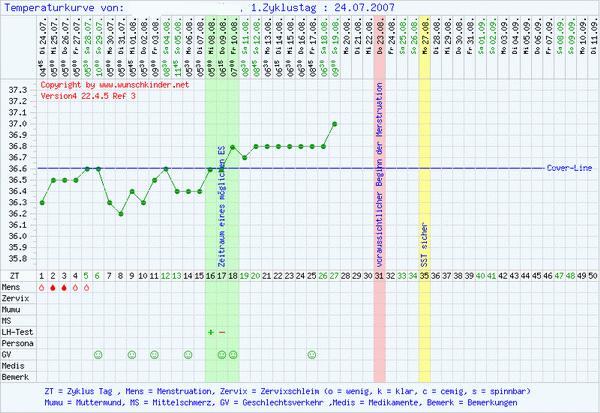Click the outlined menstruation drop on day 5
This screenshot has height=413, width=600.
[x=87, y=287]
